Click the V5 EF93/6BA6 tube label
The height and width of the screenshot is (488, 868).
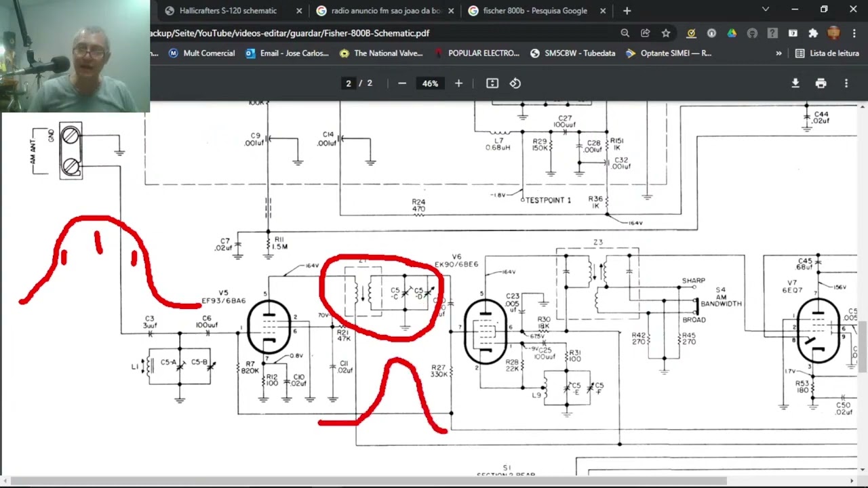(x=224, y=297)
